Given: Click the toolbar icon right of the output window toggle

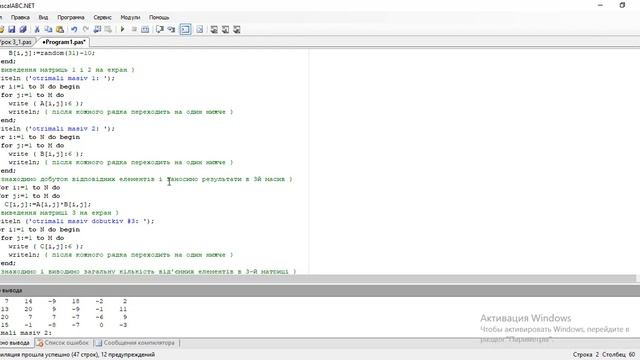Looking at the screenshot, I should pyautogui.click(x=199, y=29).
